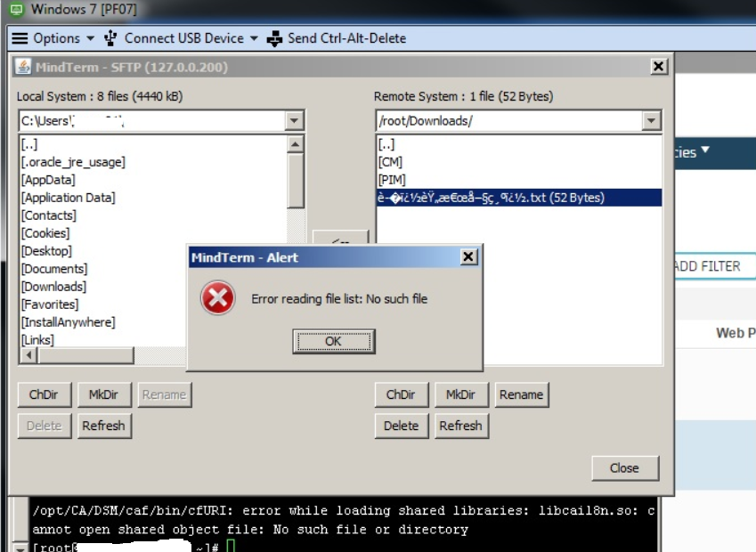Expand the local path dropdown
756x552 pixels.
click(x=294, y=120)
